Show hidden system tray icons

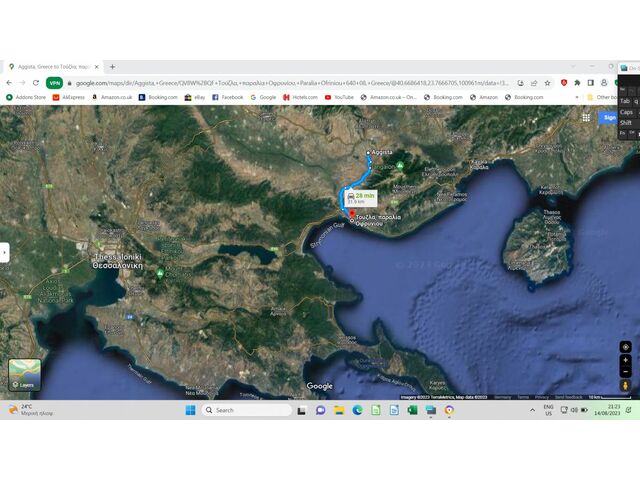pos(532,410)
